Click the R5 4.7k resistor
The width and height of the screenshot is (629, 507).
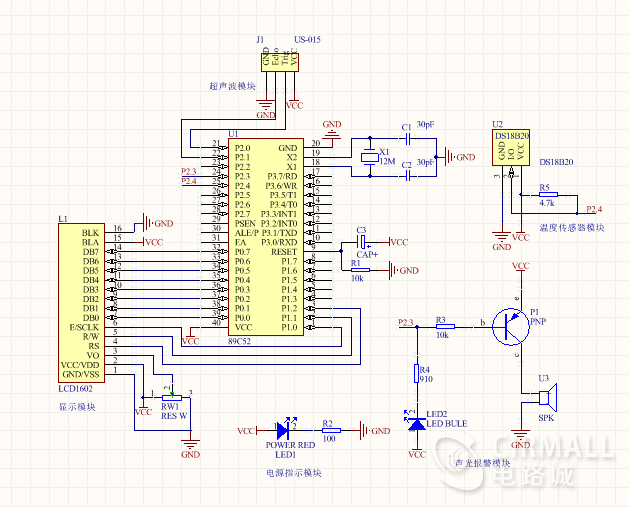coord(548,195)
